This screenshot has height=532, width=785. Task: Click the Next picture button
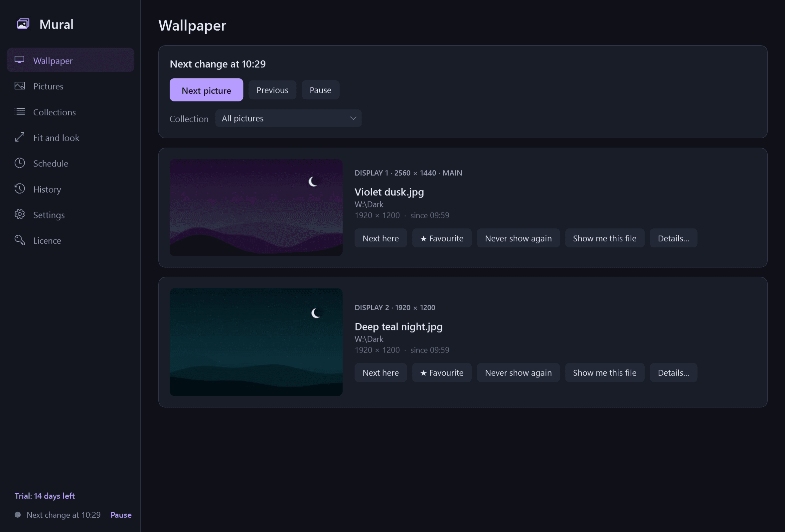[206, 90]
